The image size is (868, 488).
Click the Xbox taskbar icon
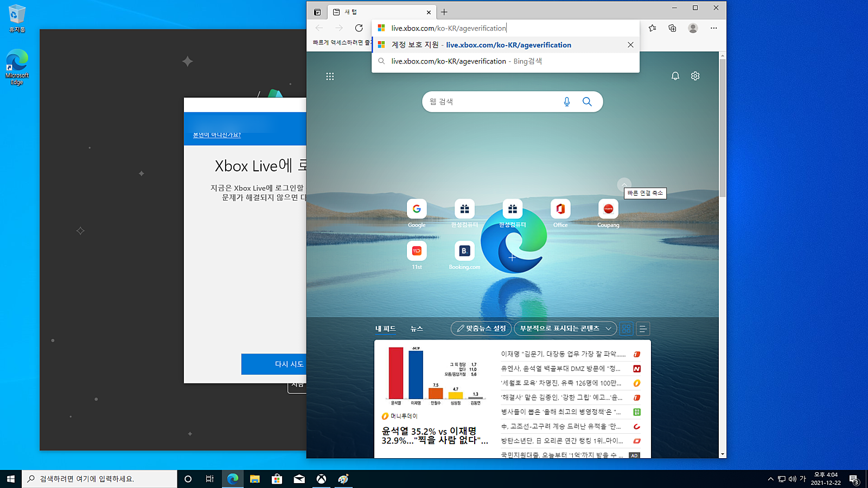coord(322,479)
